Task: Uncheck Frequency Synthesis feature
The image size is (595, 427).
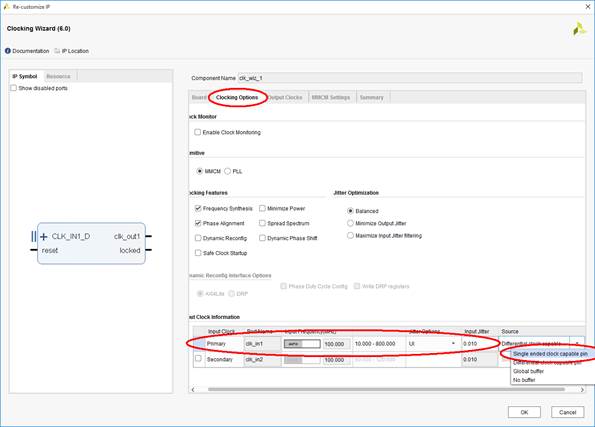Action: (x=198, y=208)
